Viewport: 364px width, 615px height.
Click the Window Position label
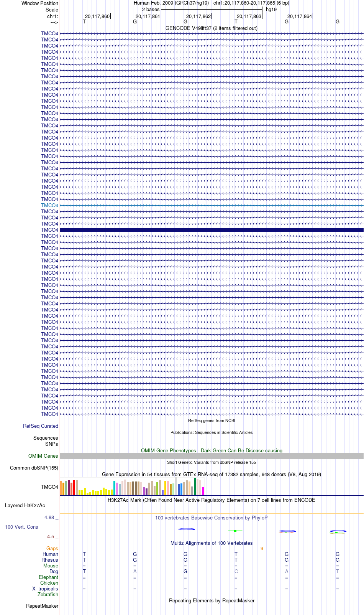pyautogui.click(x=40, y=3)
